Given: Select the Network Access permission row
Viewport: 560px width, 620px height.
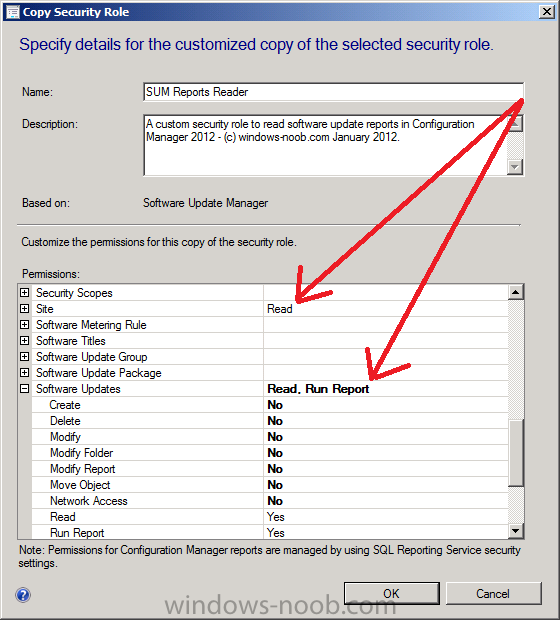Looking at the screenshot, I should [270, 501].
